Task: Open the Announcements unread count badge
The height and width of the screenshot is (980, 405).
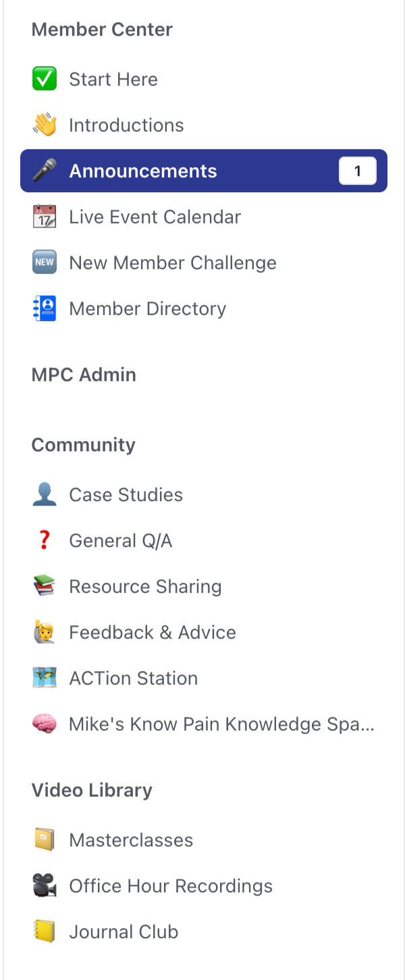Action: pos(357,171)
